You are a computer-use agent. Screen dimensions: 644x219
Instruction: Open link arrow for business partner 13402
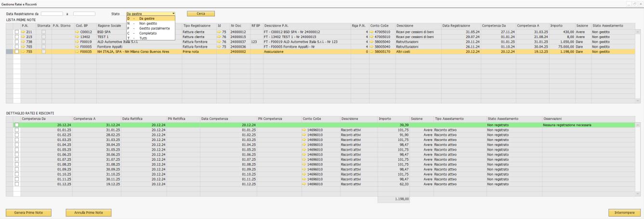[78, 36]
